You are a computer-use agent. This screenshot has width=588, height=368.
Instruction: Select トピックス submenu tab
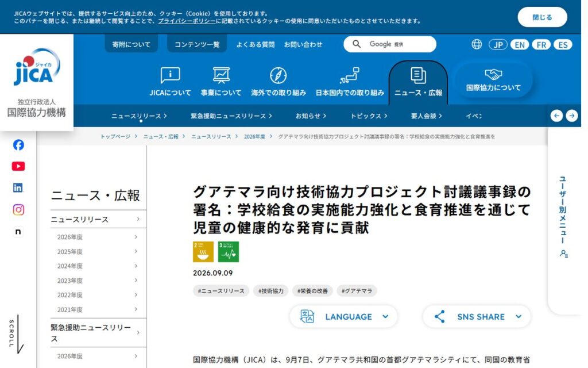click(369, 116)
